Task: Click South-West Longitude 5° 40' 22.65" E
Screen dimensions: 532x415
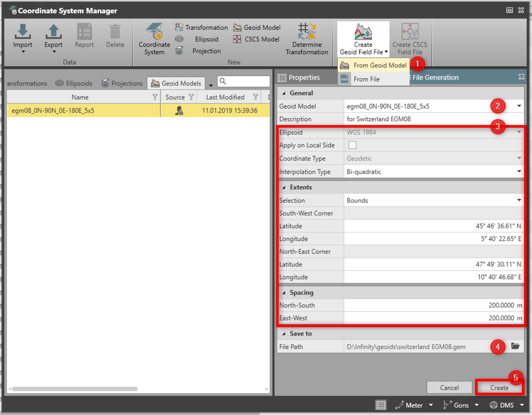Action: tap(434, 239)
